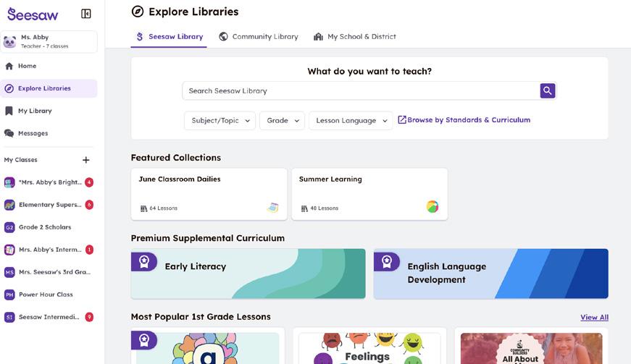
Task: Click the premium badge on English Language Development
Action: (x=386, y=261)
